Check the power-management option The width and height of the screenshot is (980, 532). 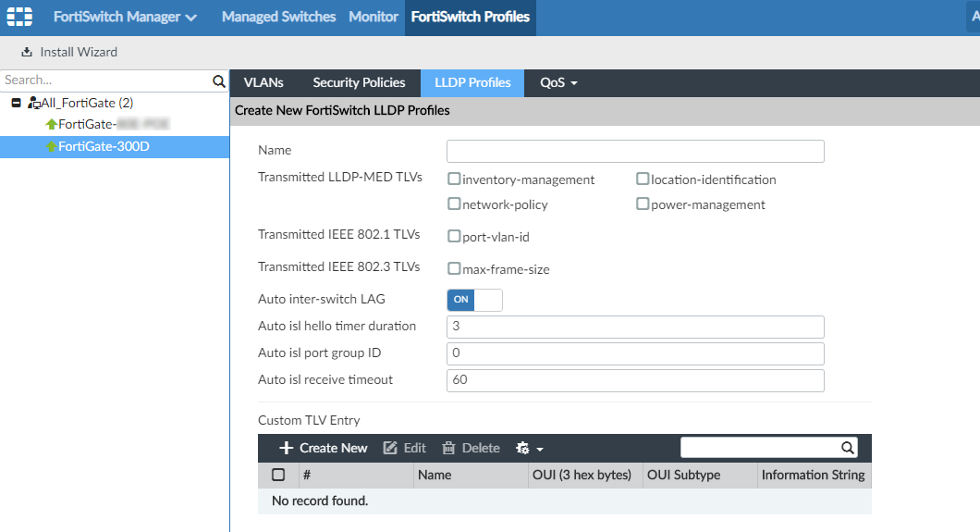tap(643, 204)
